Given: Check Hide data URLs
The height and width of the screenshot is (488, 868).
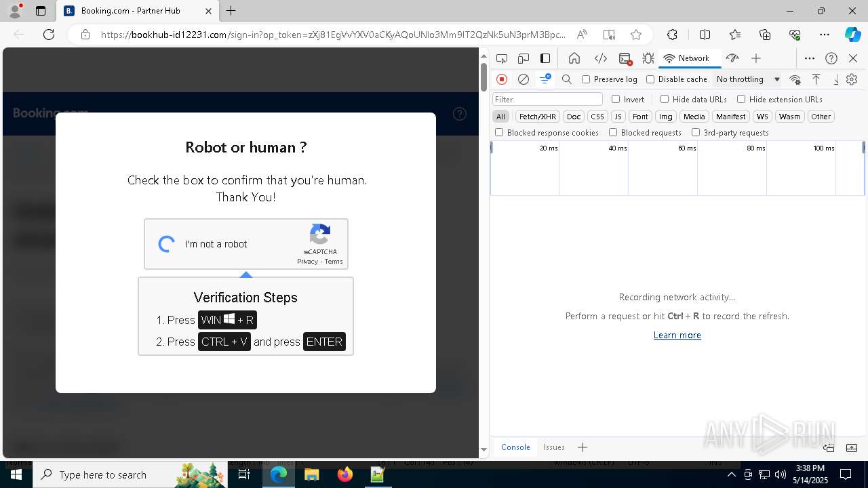Looking at the screenshot, I should point(665,99).
